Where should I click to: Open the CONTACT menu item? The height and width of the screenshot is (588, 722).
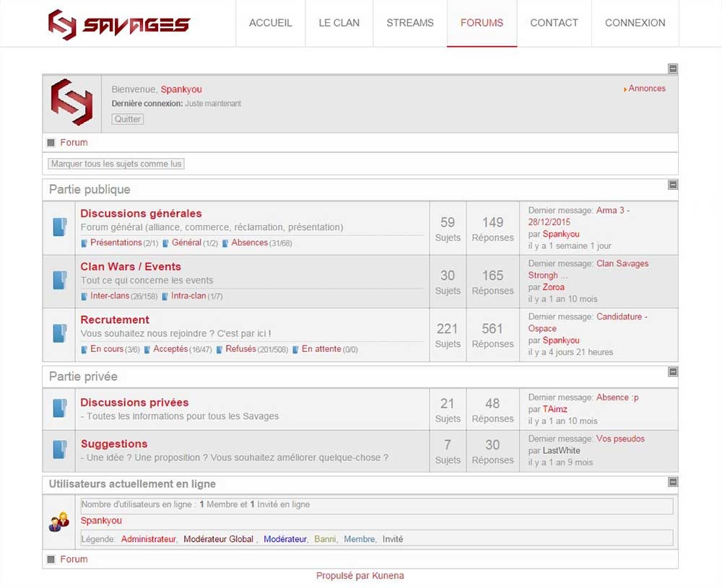pos(554,22)
